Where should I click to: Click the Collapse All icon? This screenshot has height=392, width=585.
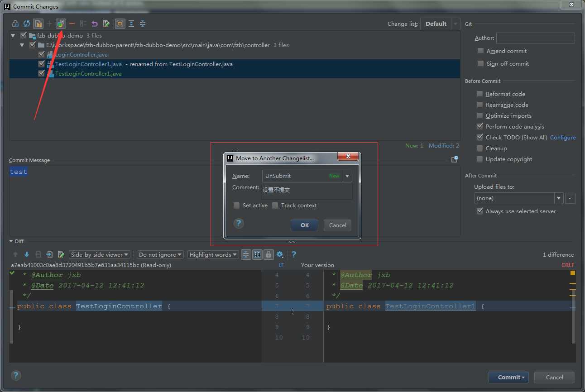pyautogui.click(x=143, y=24)
